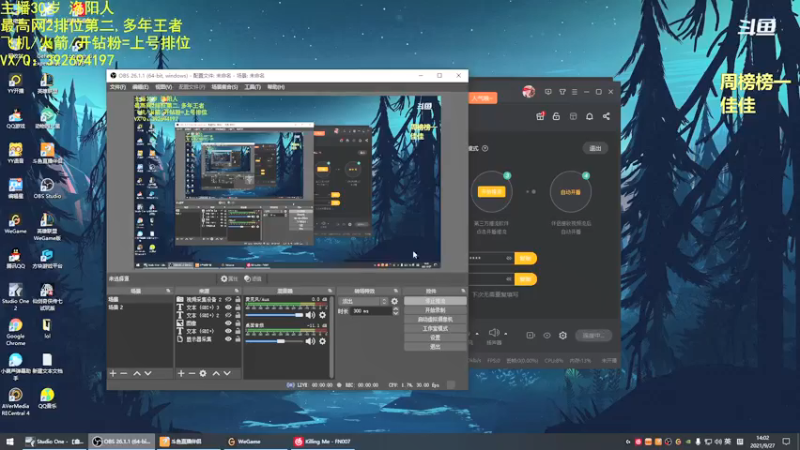Open Douyu hamburger menu icon
The image size is (800, 450).
[x=574, y=92]
